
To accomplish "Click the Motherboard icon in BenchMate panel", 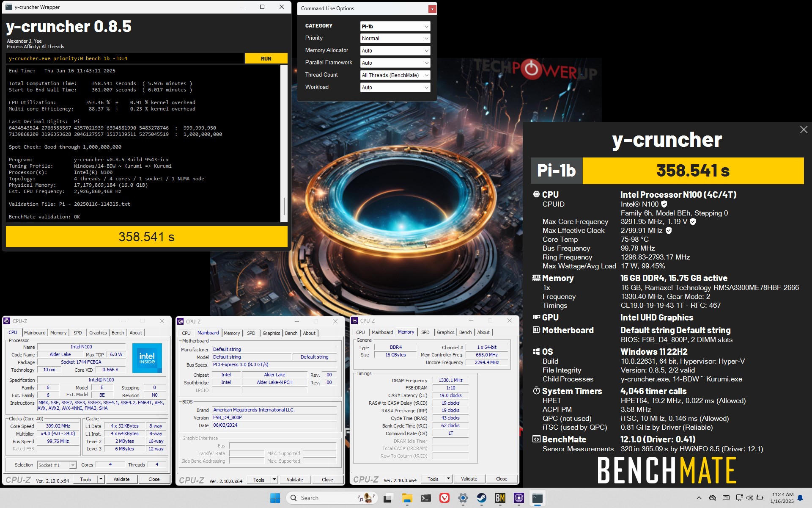I will (536, 330).
